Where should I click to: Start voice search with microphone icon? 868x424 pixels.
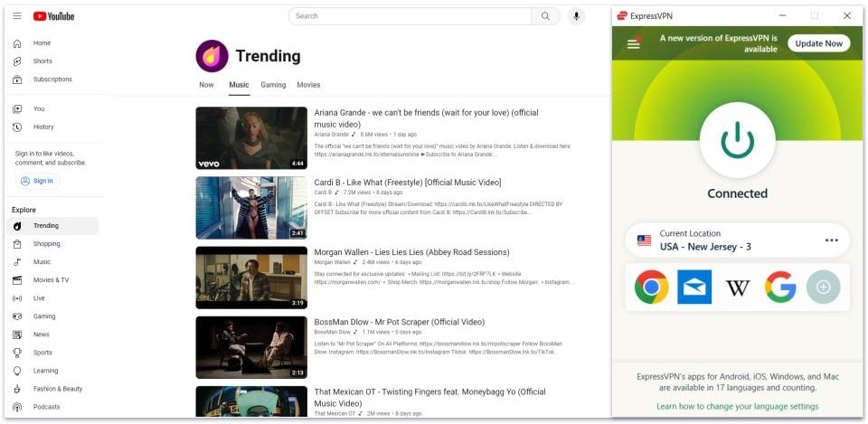[x=576, y=16]
